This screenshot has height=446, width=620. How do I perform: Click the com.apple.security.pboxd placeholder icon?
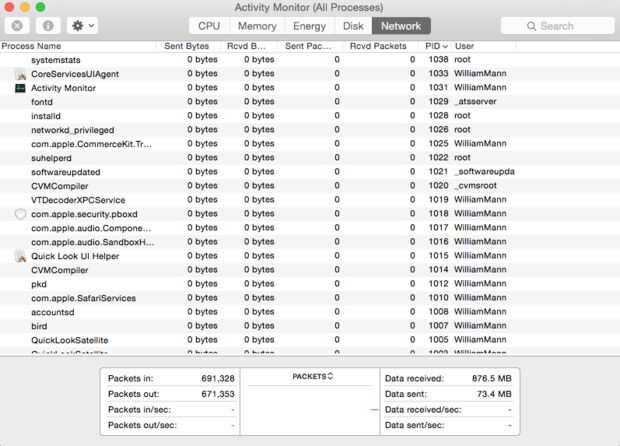coord(20,214)
